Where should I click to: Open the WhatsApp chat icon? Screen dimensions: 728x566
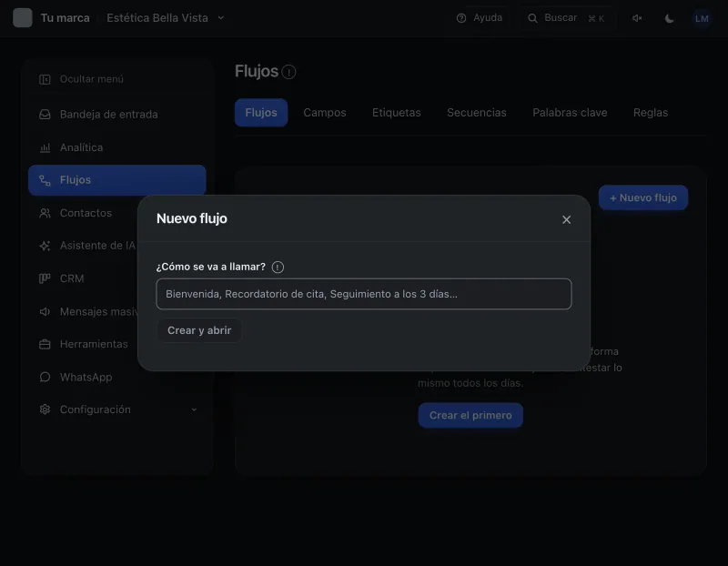[x=45, y=377]
